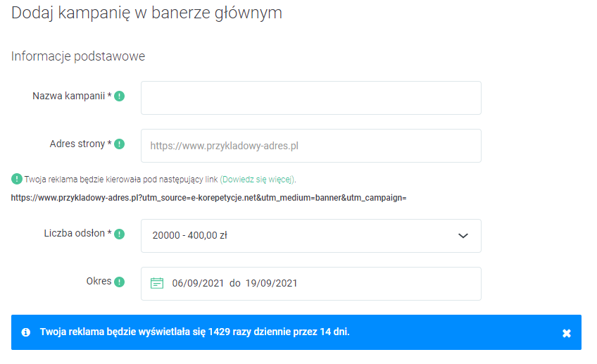Image resolution: width=597 pixels, height=364 pixels.
Task: Dismiss the blue notification with X
Action: [566, 333]
